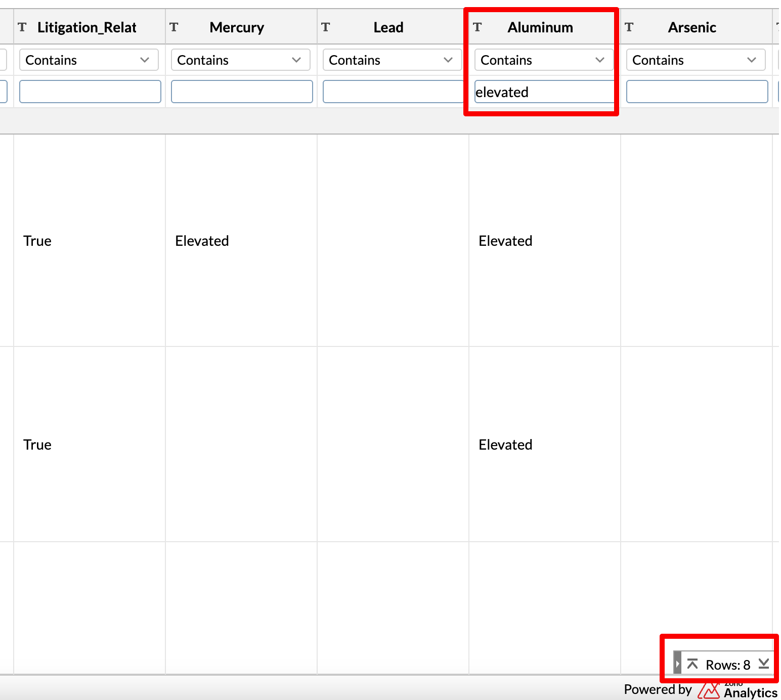Jump to first row using the top arrow icon
The image size is (781, 700).
click(x=692, y=664)
